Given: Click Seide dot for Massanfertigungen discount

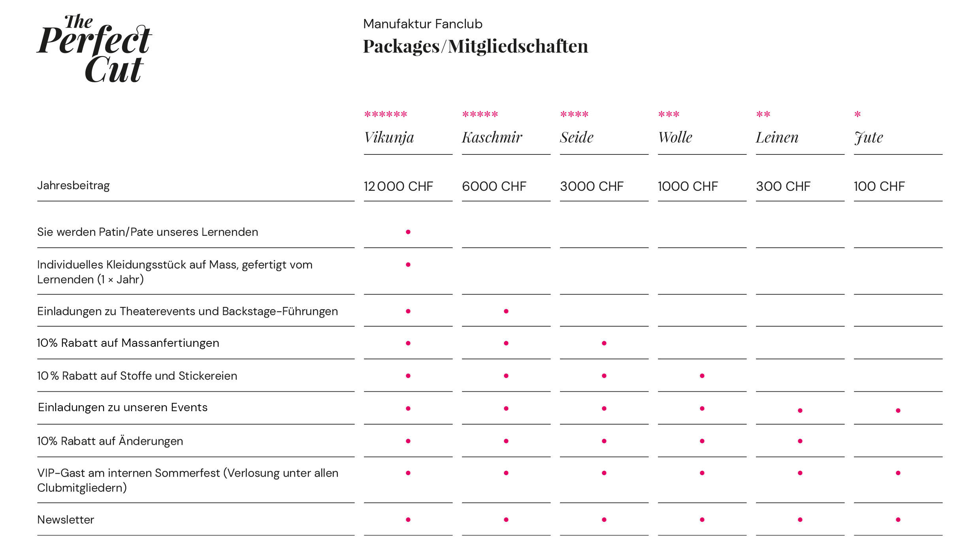Looking at the screenshot, I should click(604, 343).
